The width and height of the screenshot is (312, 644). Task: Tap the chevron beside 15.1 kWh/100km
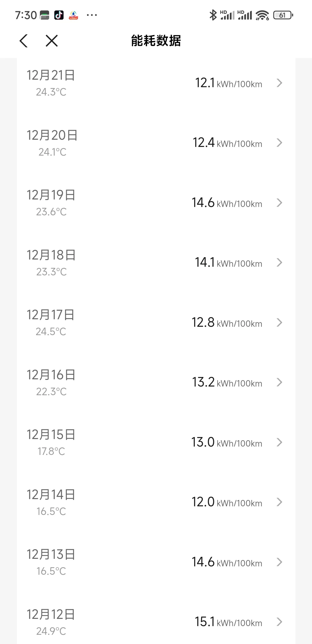tap(279, 622)
